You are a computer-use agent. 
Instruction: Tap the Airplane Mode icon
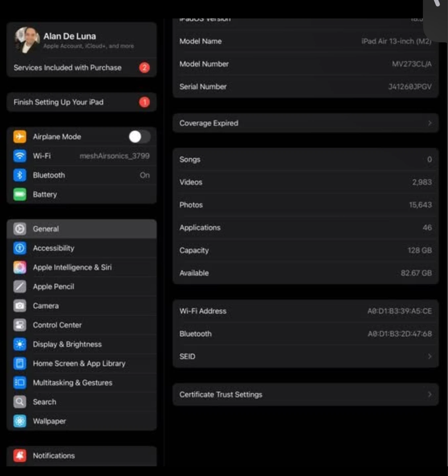[x=20, y=137]
